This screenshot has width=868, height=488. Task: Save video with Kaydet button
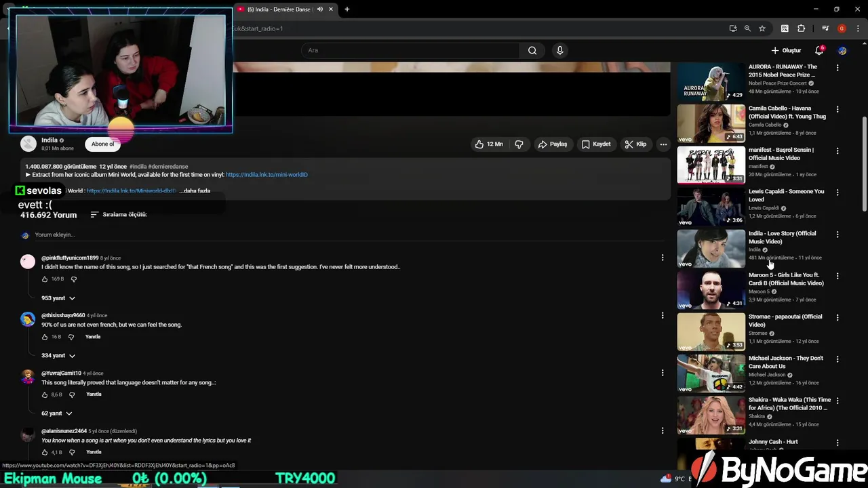596,144
